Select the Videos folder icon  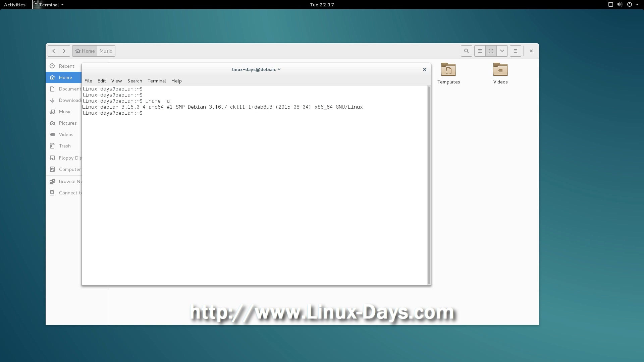pyautogui.click(x=500, y=70)
